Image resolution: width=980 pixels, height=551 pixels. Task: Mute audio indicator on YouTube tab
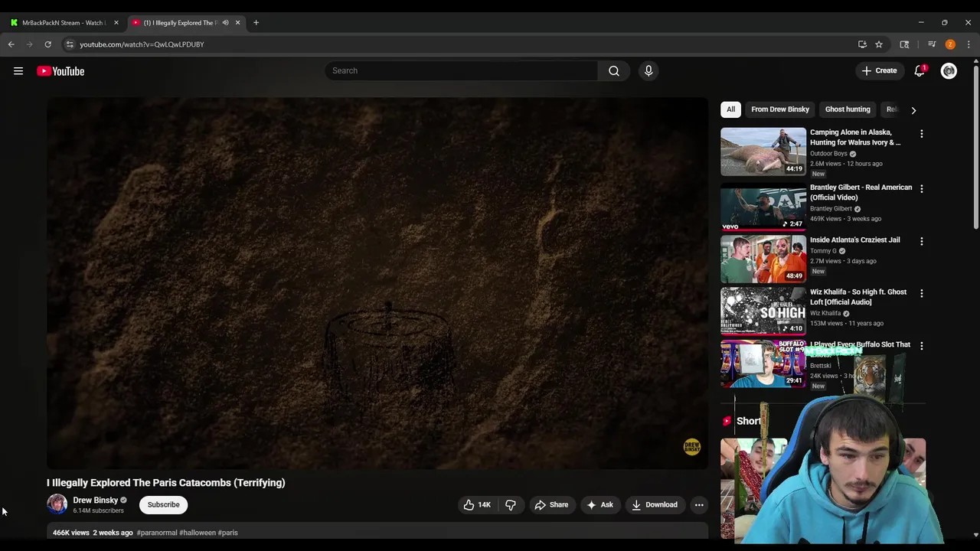click(225, 23)
